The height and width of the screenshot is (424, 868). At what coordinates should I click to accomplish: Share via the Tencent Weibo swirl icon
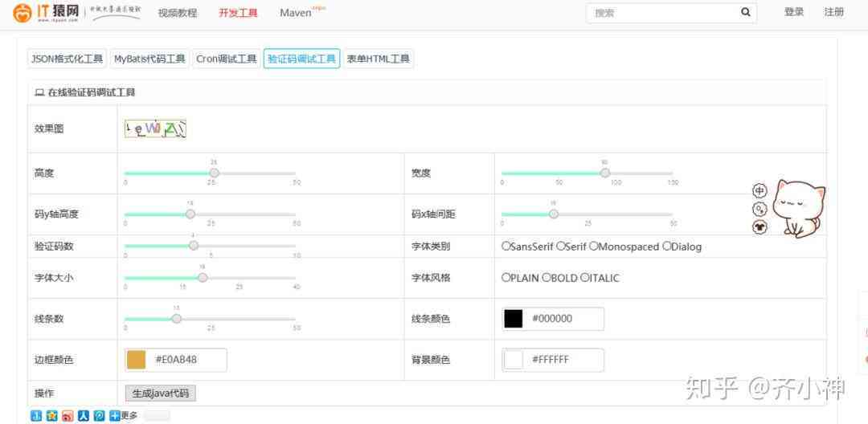coord(99,415)
